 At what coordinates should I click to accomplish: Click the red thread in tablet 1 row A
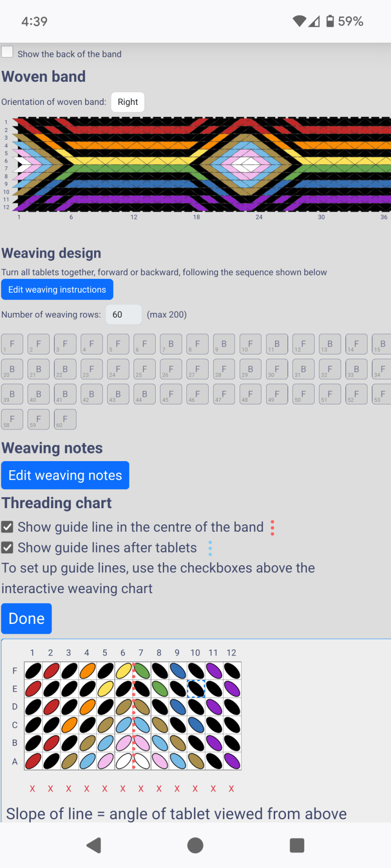click(x=33, y=761)
